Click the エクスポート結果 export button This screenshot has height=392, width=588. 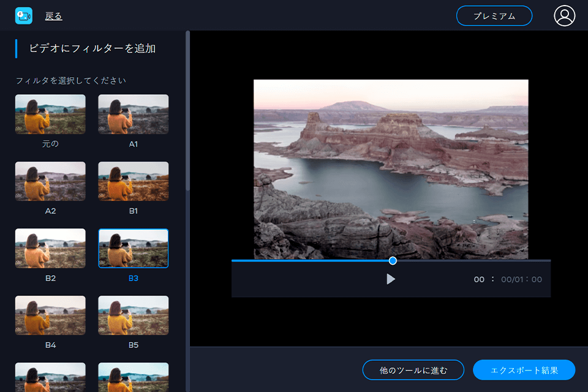pyautogui.click(x=524, y=370)
